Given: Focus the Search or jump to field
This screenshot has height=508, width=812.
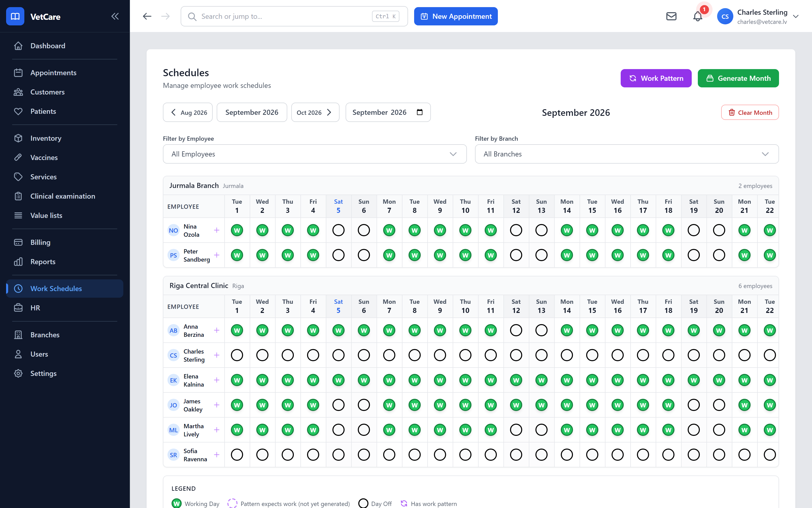Looking at the screenshot, I should [294, 16].
